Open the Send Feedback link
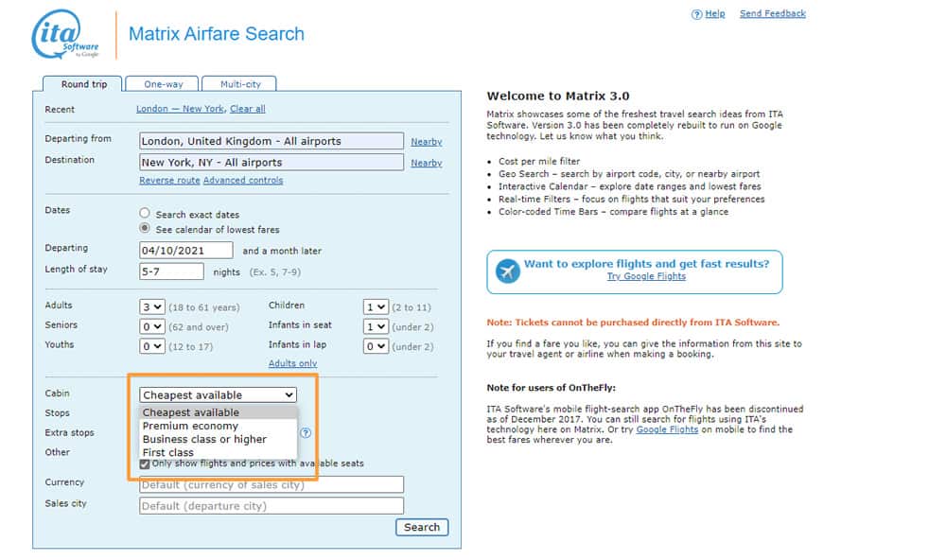The image size is (946, 560). [772, 14]
